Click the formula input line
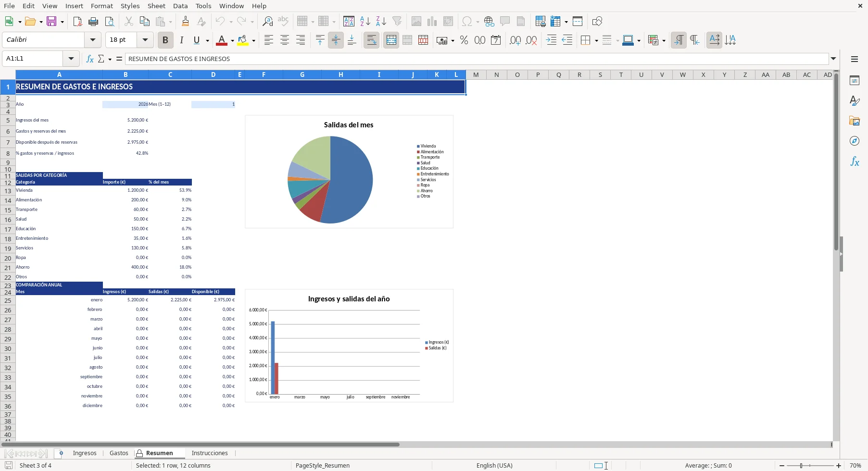868x471 pixels. pyautogui.click(x=478, y=59)
